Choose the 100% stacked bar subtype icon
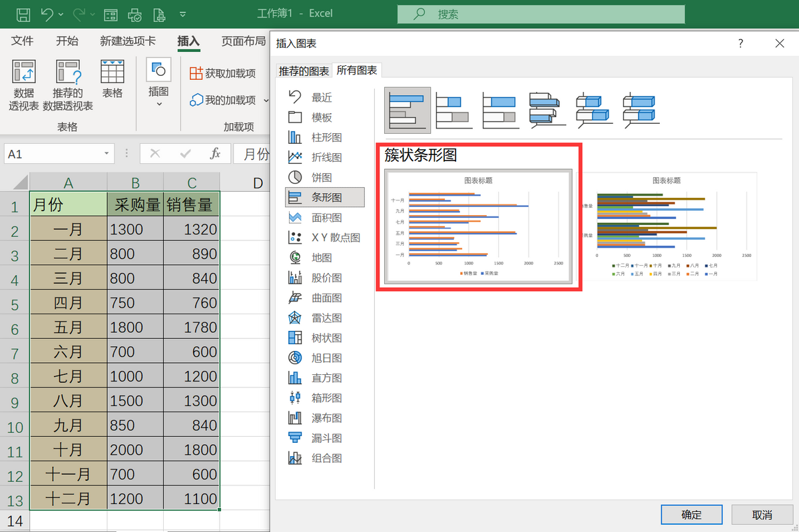Image resolution: width=799 pixels, height=532 pixels. (x=501, y=111)
